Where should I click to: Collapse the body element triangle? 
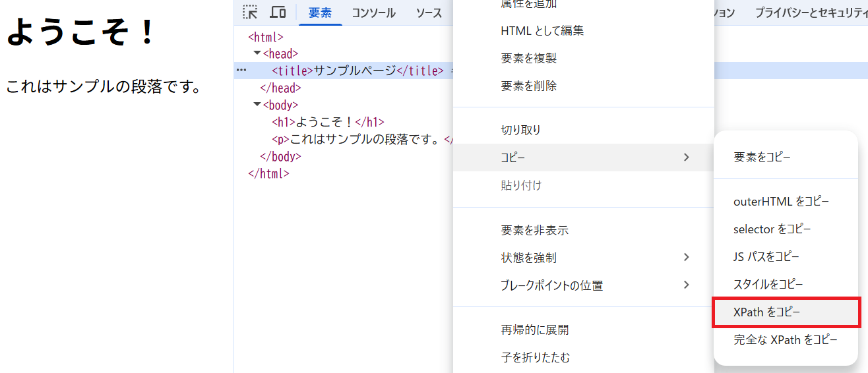point(257,105)
